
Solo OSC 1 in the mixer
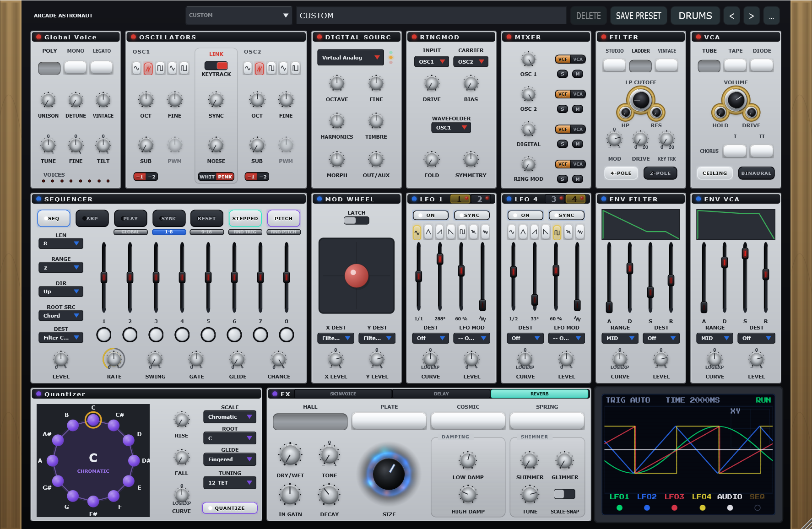[x=563, y=74]
